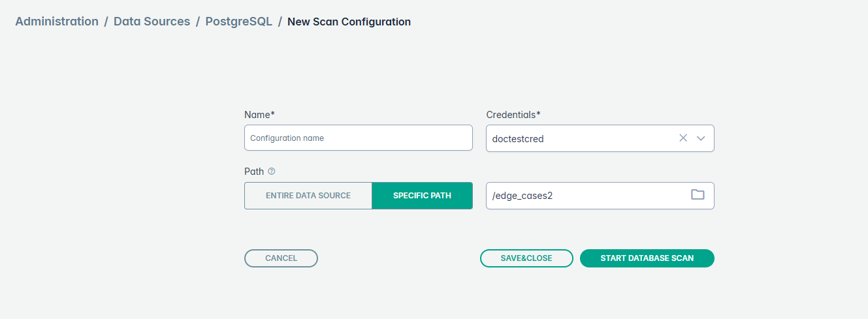868x319 pixels.
Task: Select the Entire Data Source option
Action: tap(308, 196)
